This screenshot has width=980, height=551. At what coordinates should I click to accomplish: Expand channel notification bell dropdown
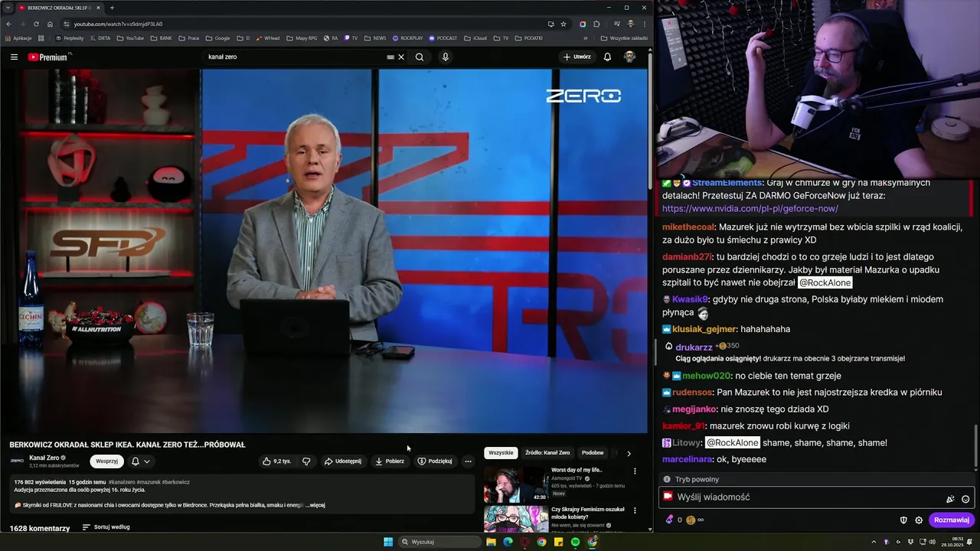pyautogui.click(x=140, y=461)
